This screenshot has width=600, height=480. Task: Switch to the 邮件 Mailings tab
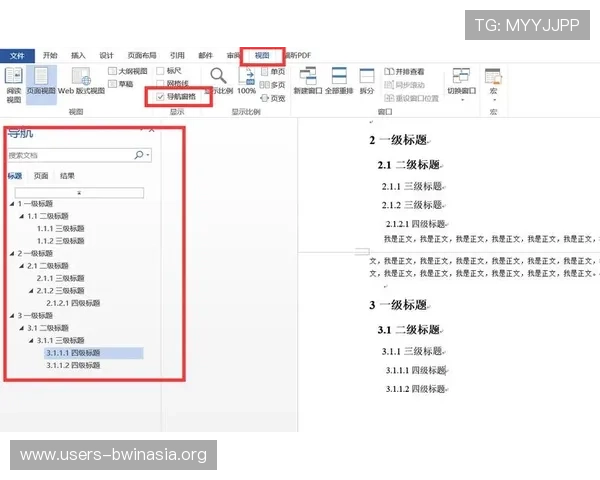(x=205, y=56)
